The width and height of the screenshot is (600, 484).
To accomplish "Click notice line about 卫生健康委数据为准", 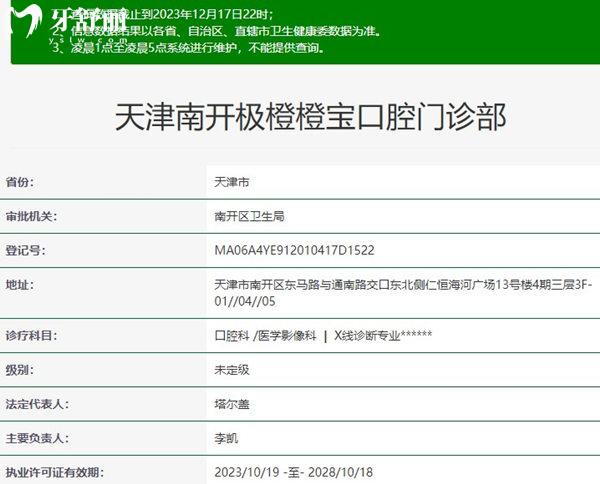I will tap(217, 31).
